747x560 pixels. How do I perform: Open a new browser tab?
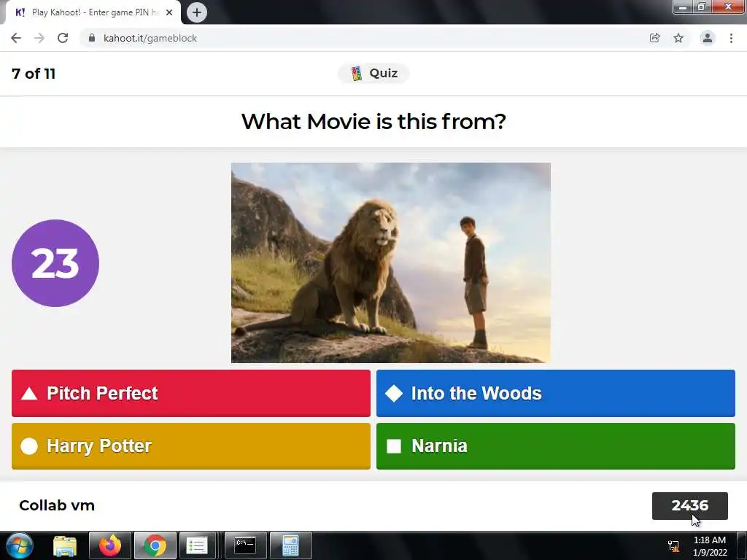197,12
